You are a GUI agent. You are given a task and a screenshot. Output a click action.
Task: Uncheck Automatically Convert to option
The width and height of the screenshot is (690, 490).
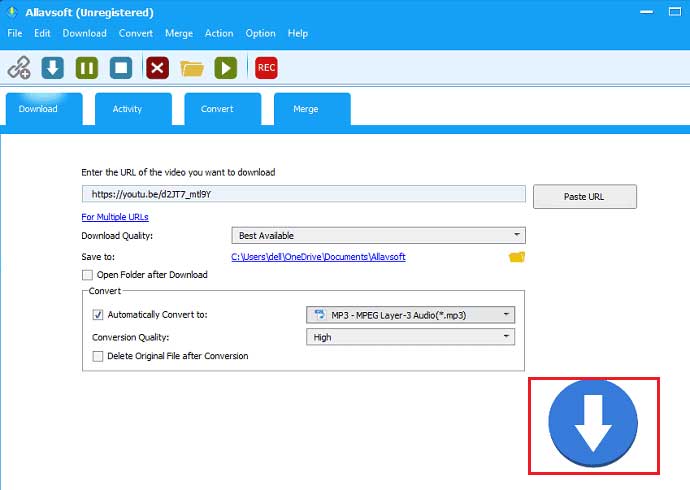[98, 315]
